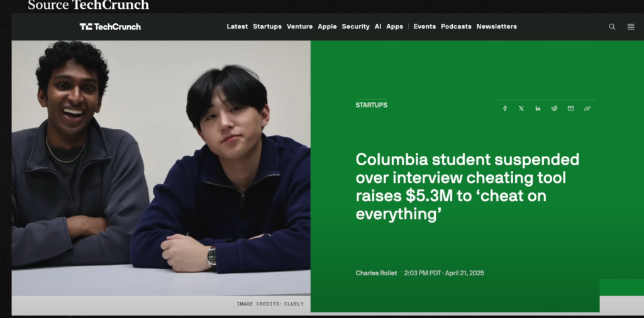Copy article link icon
This screenshot has height=318, width=644.
coord(587,108)
